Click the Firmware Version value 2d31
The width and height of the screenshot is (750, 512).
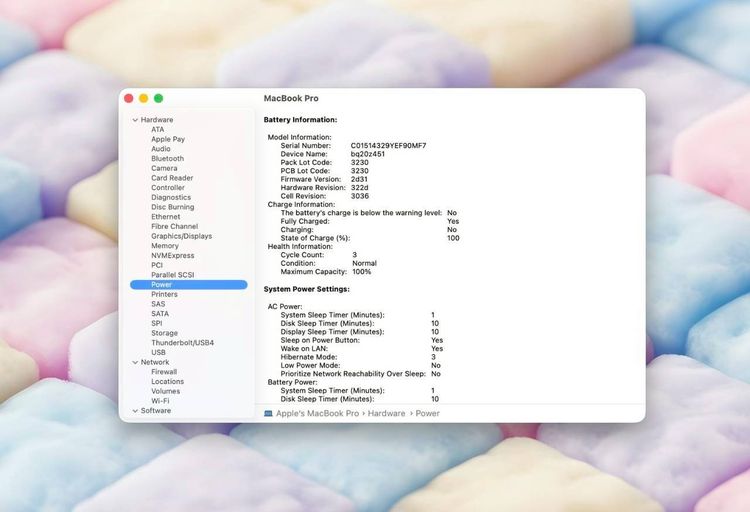tap(359, 179)
